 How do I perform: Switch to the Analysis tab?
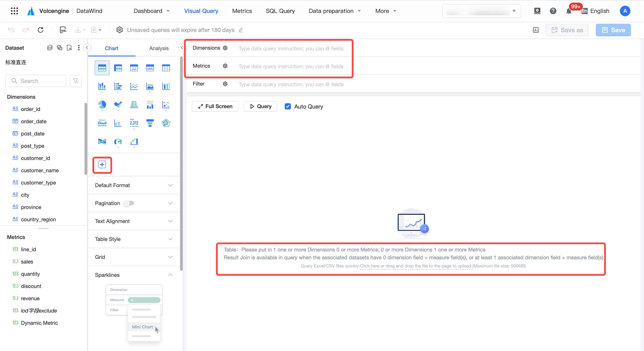[x=159, y=48]
